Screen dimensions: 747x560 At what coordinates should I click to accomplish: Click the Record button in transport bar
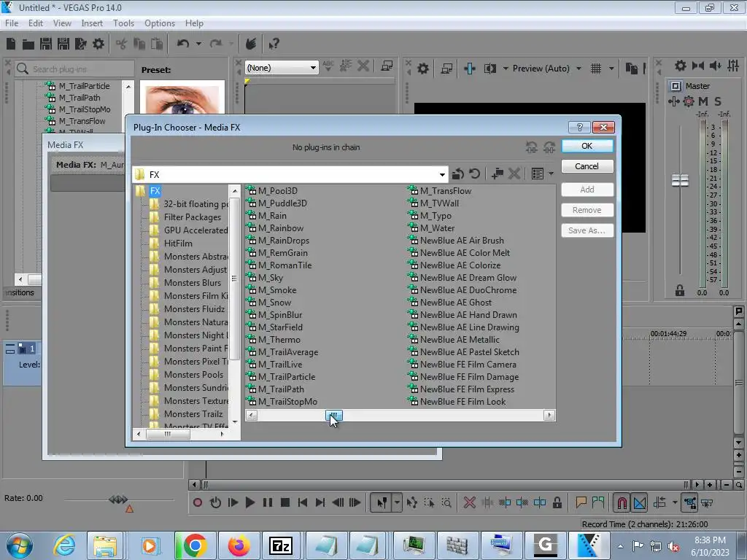pos(198,502)
